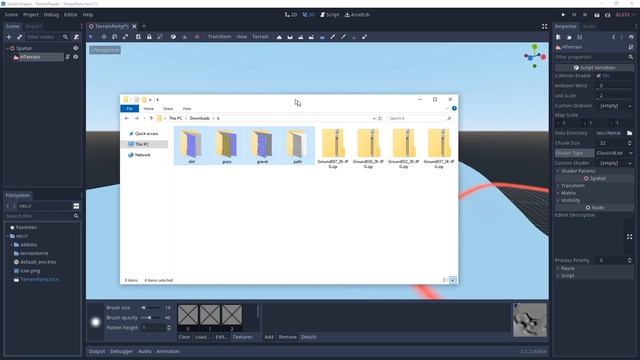
Task: Open the Debug menu
Action: pyautogui.click(x=51, y=15)
